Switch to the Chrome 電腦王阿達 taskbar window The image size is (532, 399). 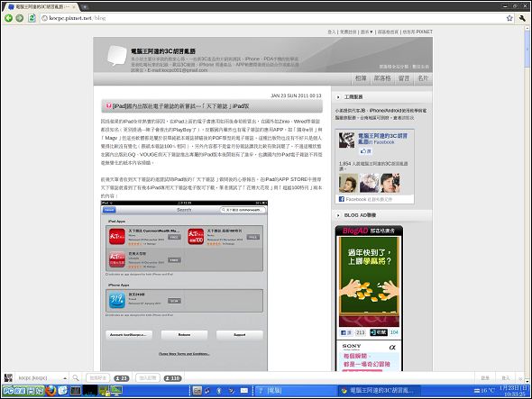coord(380,391)
